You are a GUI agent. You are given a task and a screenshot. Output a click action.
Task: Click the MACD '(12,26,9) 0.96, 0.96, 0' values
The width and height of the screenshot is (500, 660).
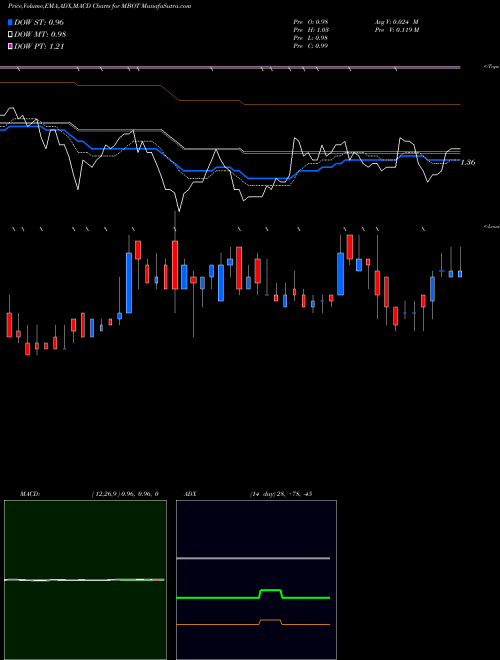tap(125, 494)
